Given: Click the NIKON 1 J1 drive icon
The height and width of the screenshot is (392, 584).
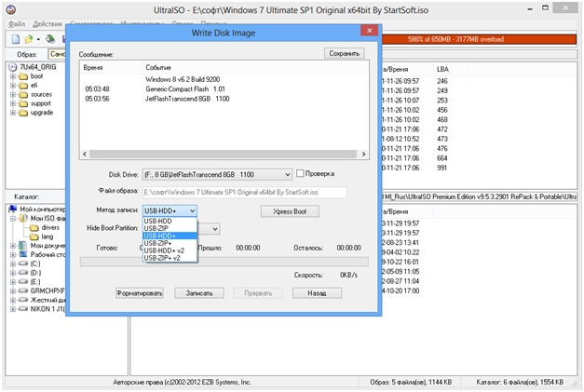Looking at the screenshot, I should [23, 309].
